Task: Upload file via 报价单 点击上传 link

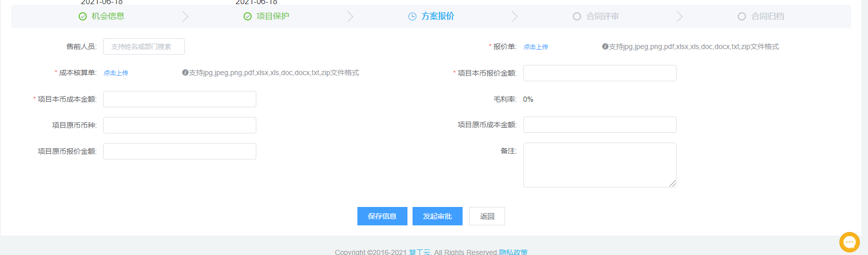Action: 536,47
